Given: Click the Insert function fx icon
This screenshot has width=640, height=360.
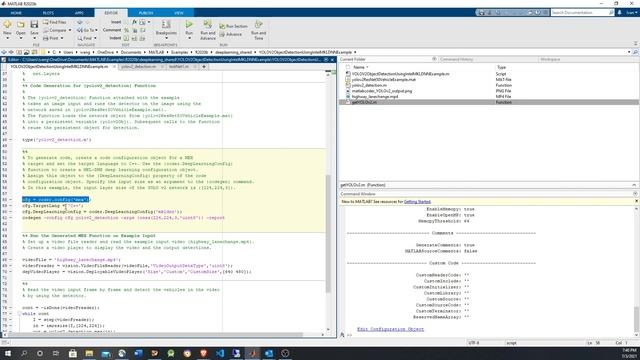Looking at the screenshot, I should (x=134, y=22).
